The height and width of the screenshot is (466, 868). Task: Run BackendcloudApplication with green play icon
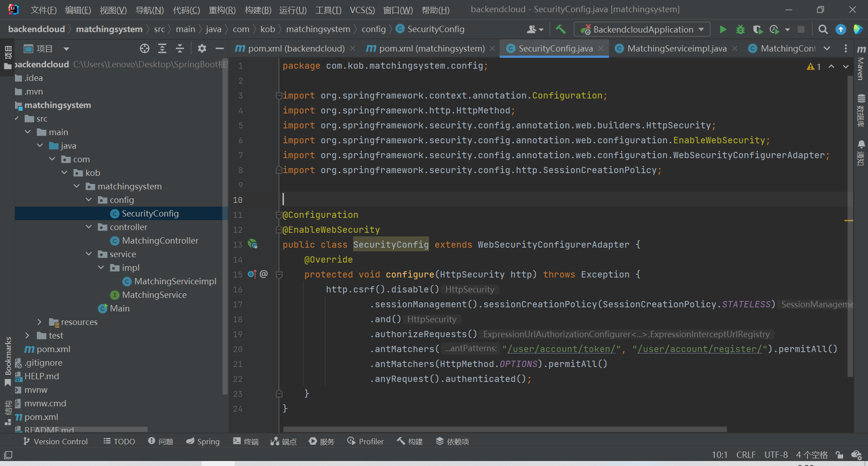coord(723,29)
